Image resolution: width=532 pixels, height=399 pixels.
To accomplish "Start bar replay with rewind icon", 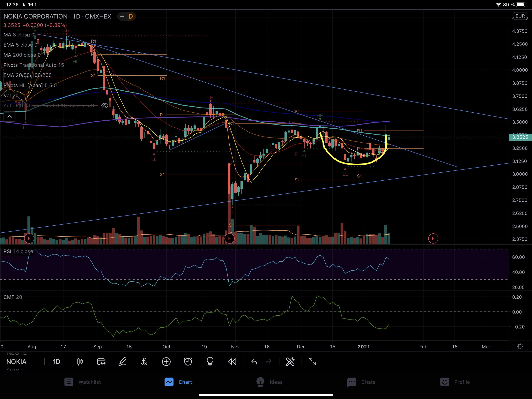I will click(x=232, y=361).
